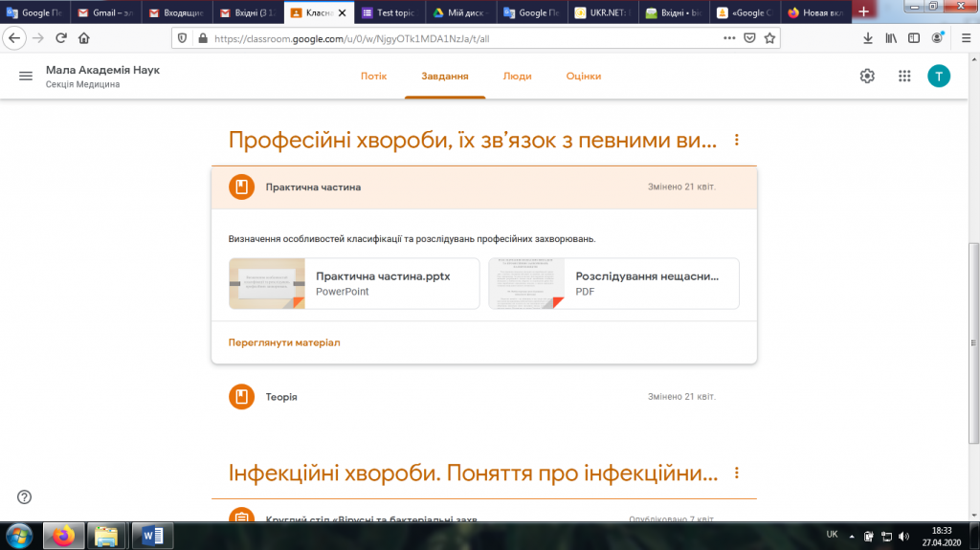Click the material icon beside Теорія

241,397
